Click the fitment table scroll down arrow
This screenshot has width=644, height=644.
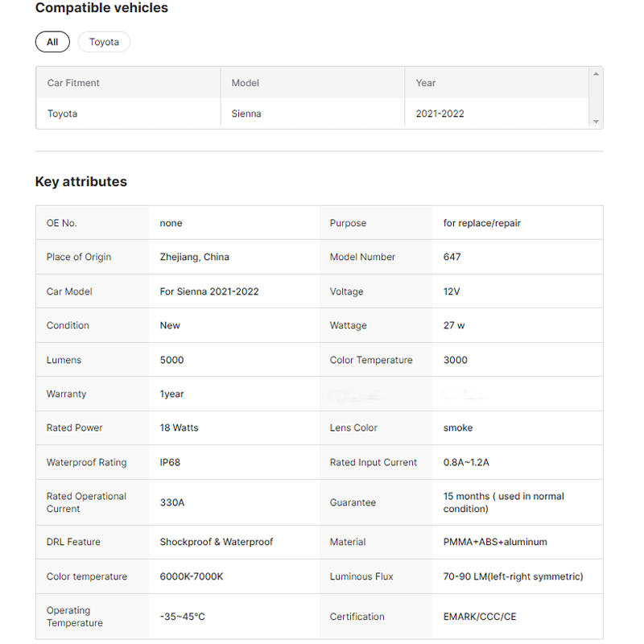(596, 122)
